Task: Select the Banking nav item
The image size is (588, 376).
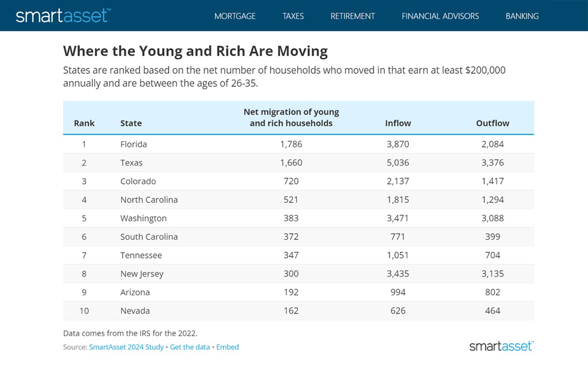Action: pyautogui.click(x=522, y=16)
